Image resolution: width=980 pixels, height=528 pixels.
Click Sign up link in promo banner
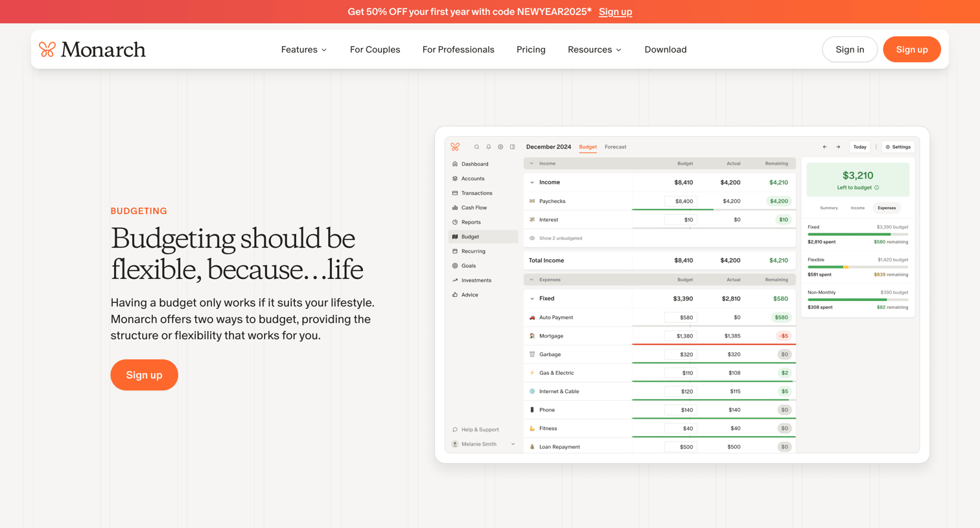coord(615,12)
